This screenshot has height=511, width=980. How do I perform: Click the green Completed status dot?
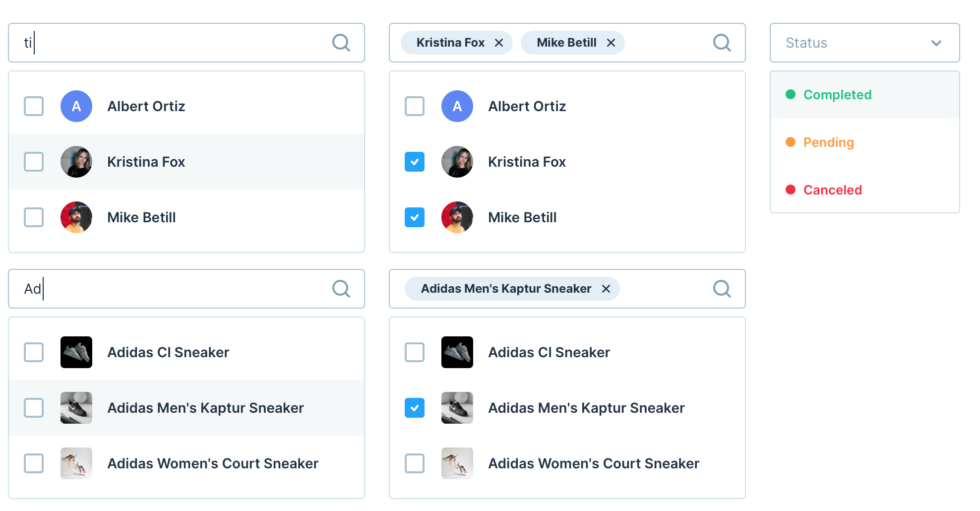pos(791,94)
